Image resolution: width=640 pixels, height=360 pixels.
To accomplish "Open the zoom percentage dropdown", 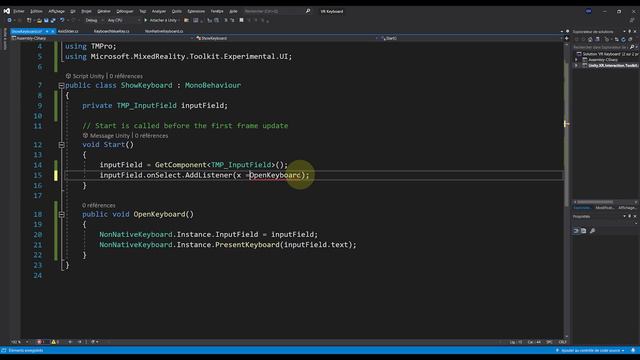I will tap(20, 342).
